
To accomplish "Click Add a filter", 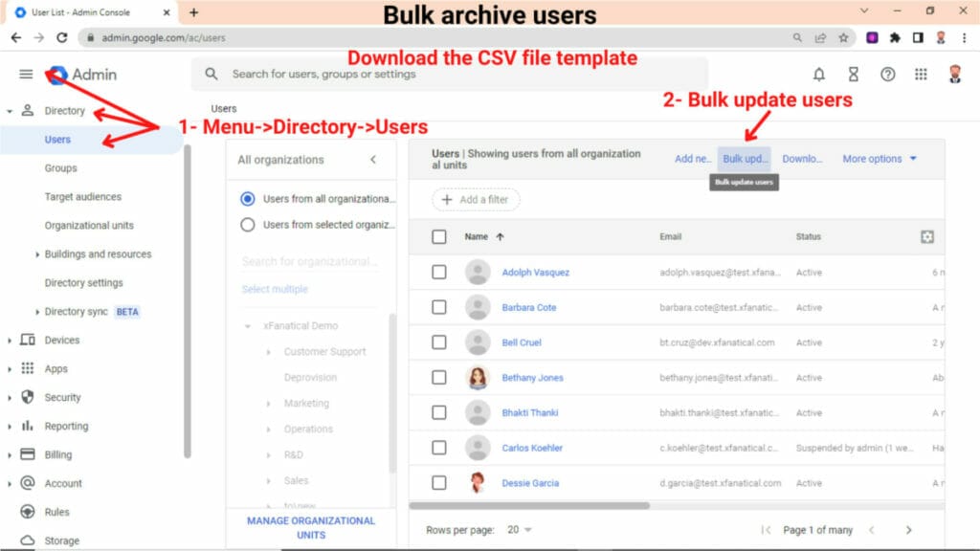I will tap(476, 199).
